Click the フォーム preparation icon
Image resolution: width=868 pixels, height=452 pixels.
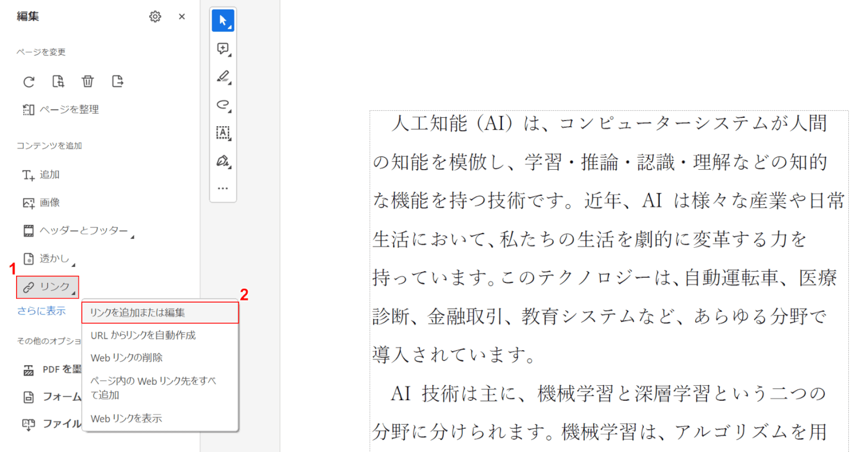(x=29, y=397)
